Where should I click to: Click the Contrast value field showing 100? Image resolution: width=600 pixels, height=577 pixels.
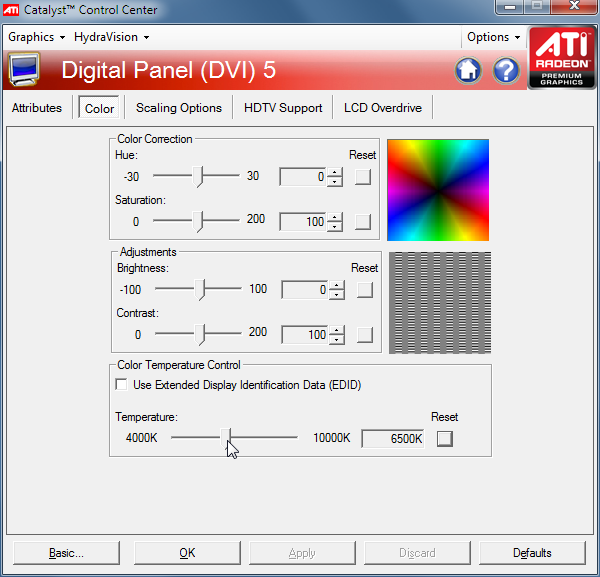tap(305, 334)
